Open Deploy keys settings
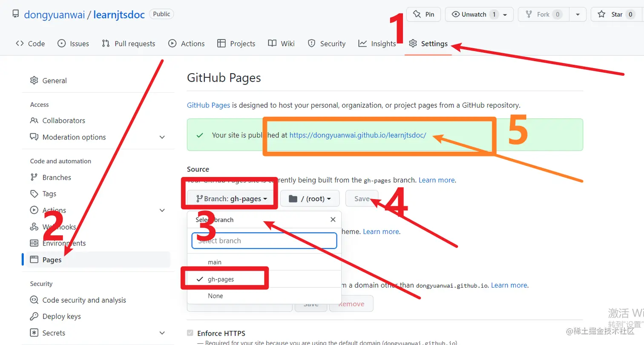The height and width of the screenshot is (345, 644). click(62, 316)
